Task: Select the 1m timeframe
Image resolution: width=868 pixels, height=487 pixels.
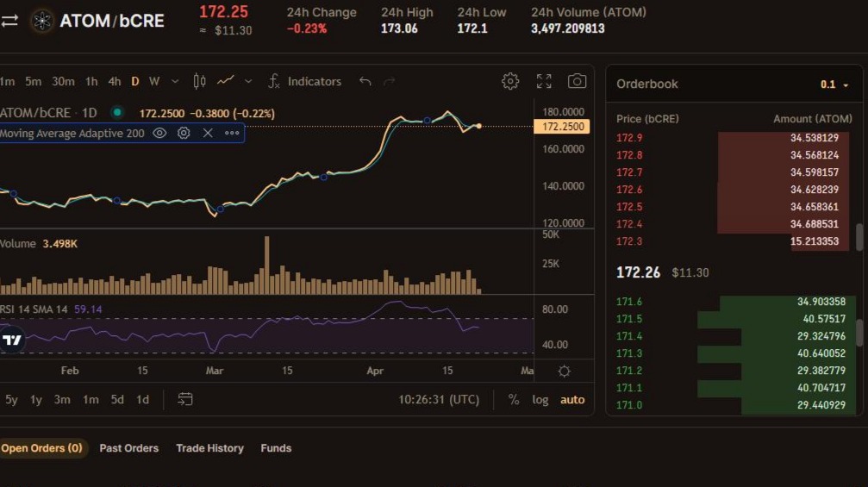Action: pyautogui.click(x=7, y=81)
